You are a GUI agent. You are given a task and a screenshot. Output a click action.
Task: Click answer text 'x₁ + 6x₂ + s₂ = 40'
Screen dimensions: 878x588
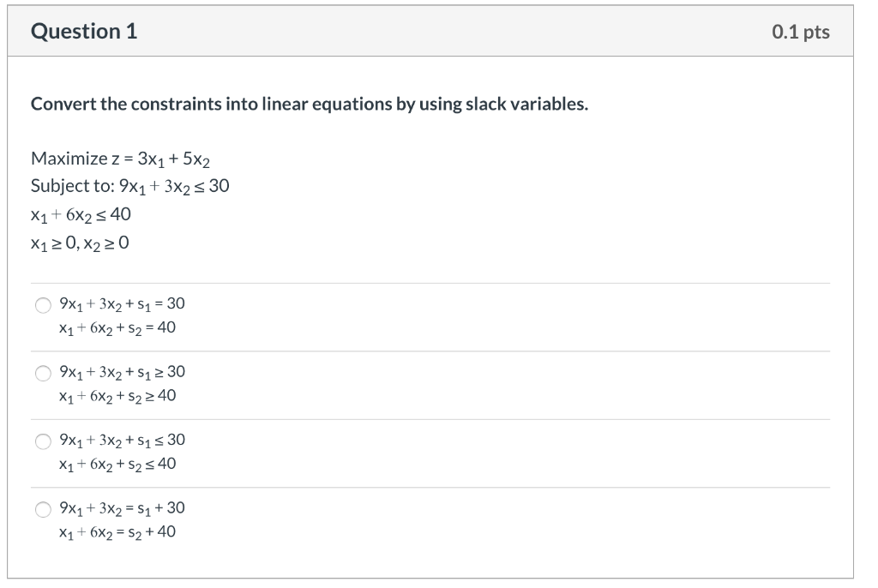[x=117, y=328]
